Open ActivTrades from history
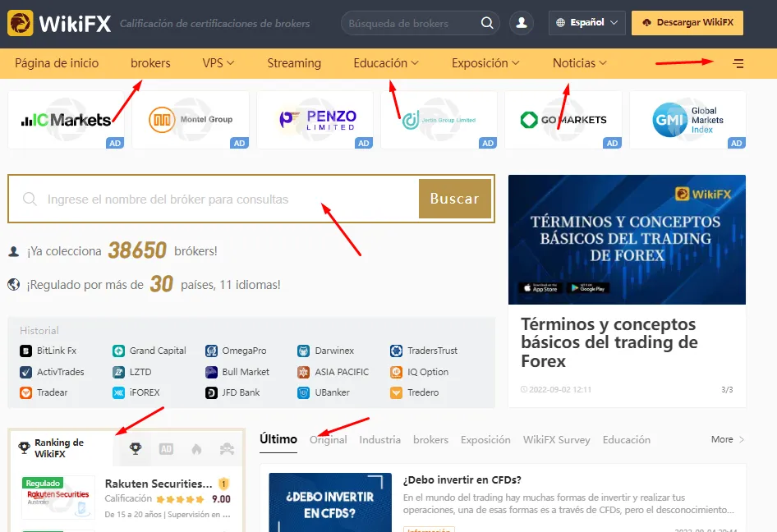The height and width of the screenshot is (532, 777). coord(52,372)
